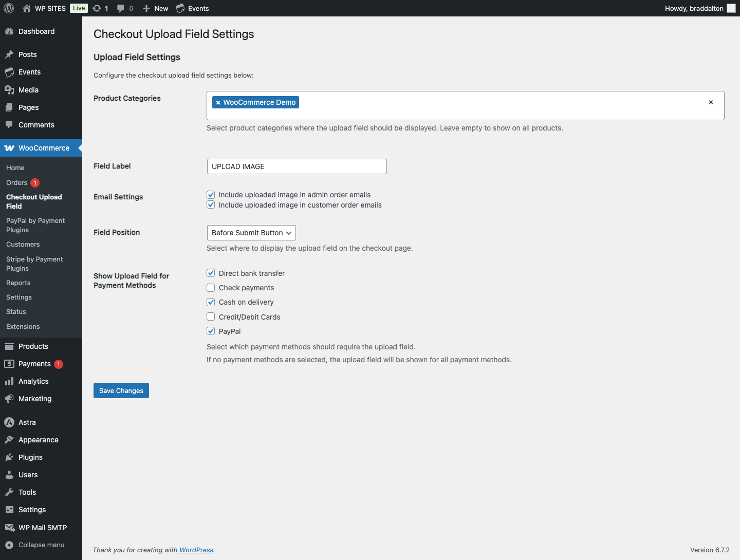This screenshot has width=740, height=560.
Task: Open the comments bubble icon in admin bar
Action: [x=121, y=8]
